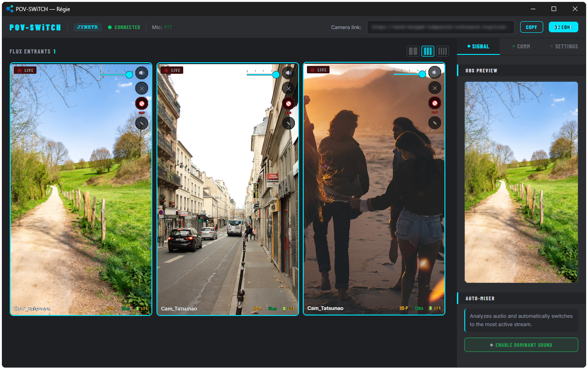588x369 pixels.
Task: Click the COPY camera link button
Action: (531, 27)
